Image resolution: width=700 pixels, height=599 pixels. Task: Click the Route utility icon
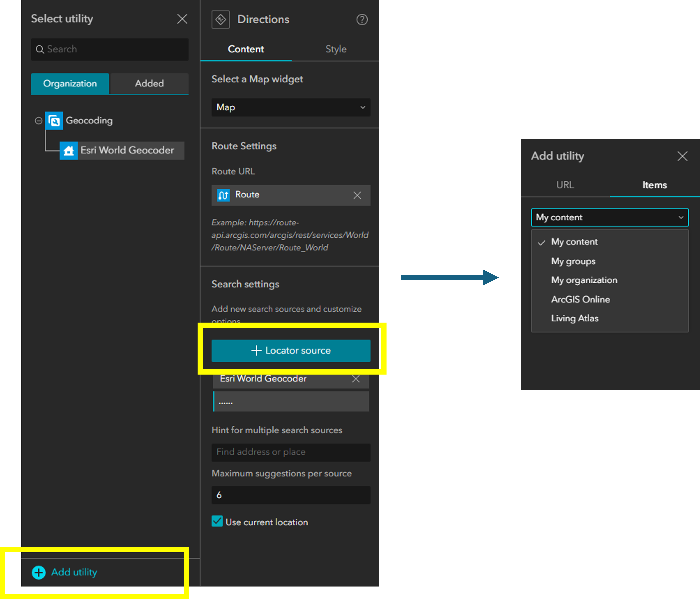(x=223, y=195)
